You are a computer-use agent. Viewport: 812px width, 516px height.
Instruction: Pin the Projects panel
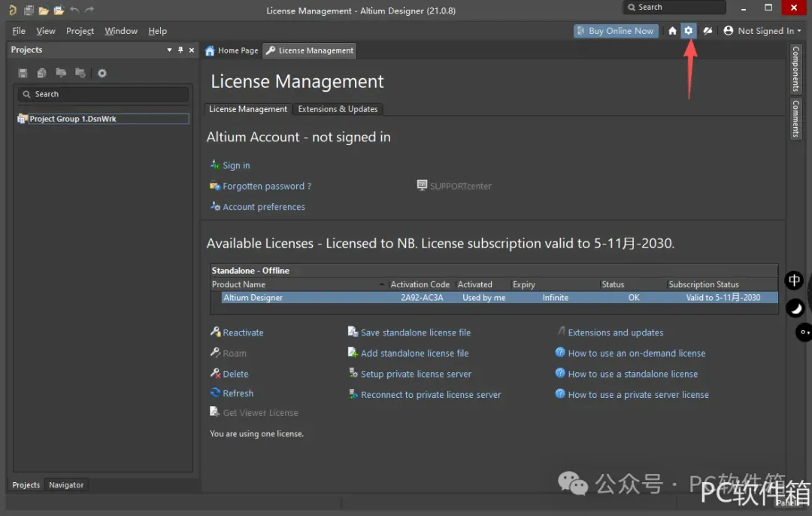tap(180, 50)
